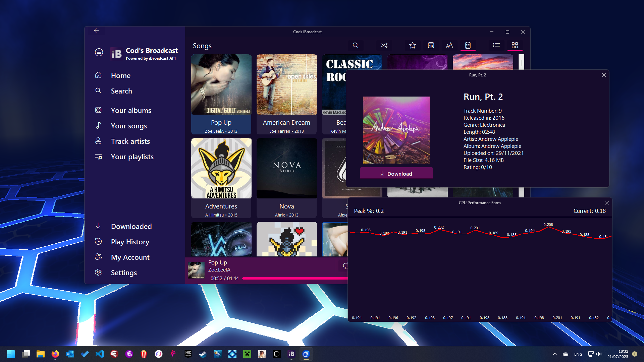The image size is (644, 362).
Task: Open Steam from the taskbar
Action: tap(203, 354)
